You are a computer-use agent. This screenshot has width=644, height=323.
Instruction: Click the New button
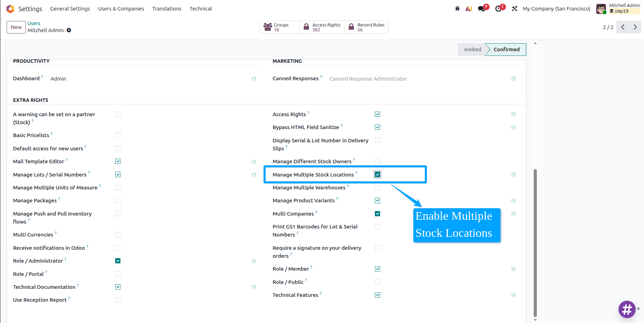point(16,27)
